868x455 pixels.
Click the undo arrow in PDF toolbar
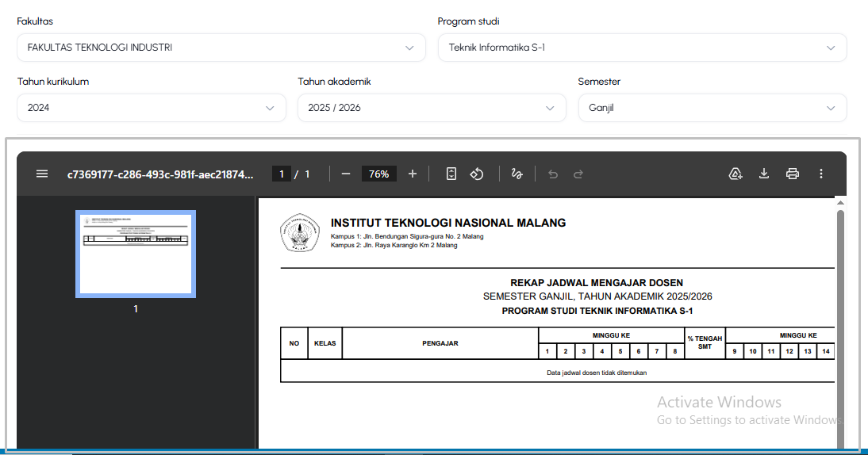pos(553,174)
